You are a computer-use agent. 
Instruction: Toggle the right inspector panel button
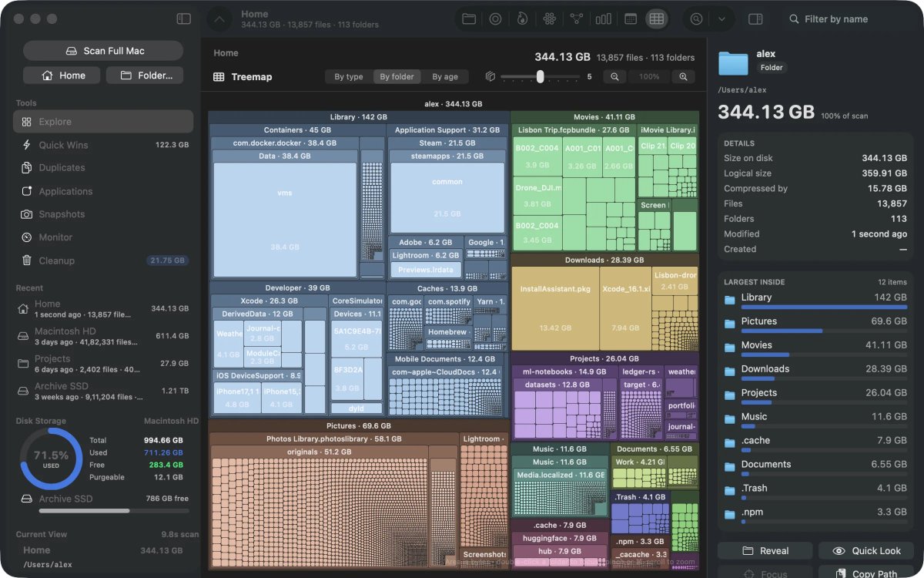755,18
